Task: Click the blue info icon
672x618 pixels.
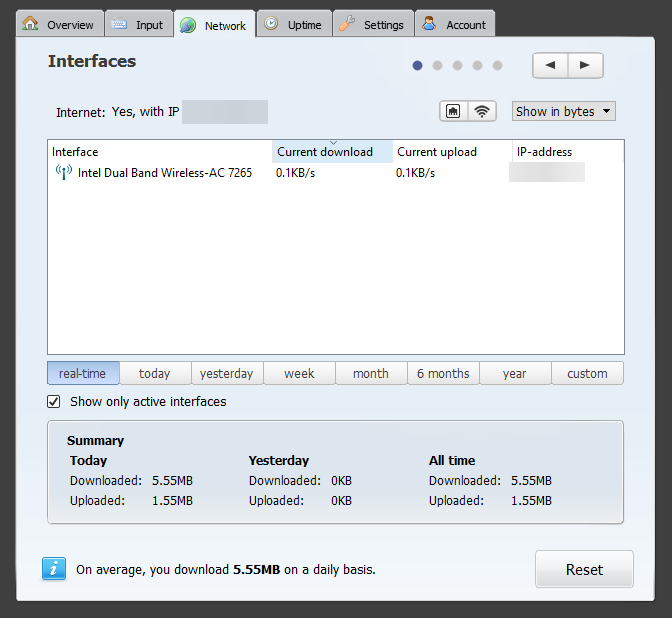Action: (54, 569)
